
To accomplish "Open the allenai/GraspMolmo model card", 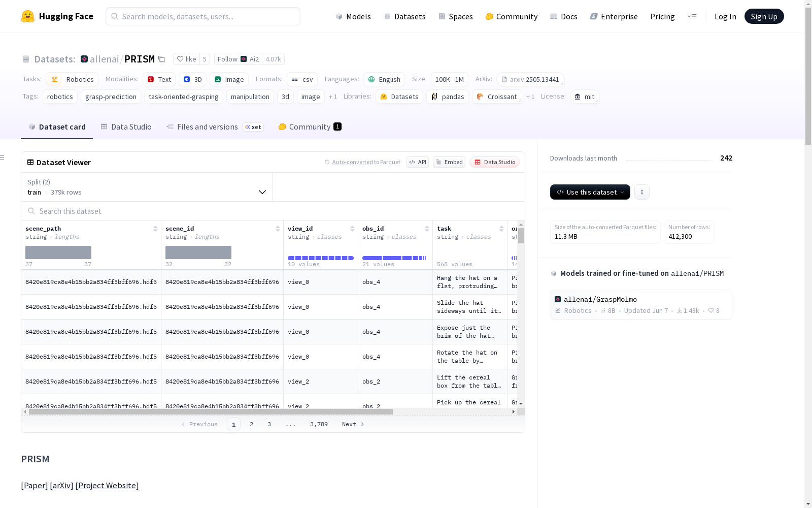I will (x=641, y=305).
